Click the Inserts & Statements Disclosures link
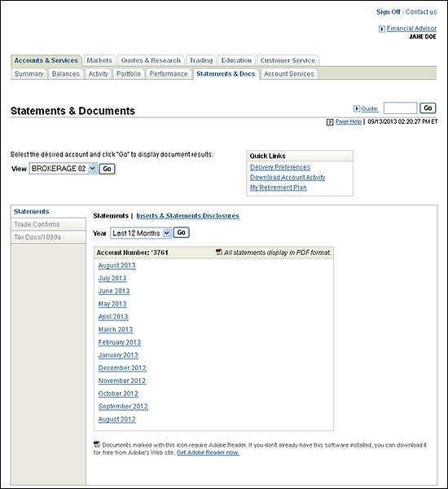This screenshot has width=448, height=489. [187, 216]
